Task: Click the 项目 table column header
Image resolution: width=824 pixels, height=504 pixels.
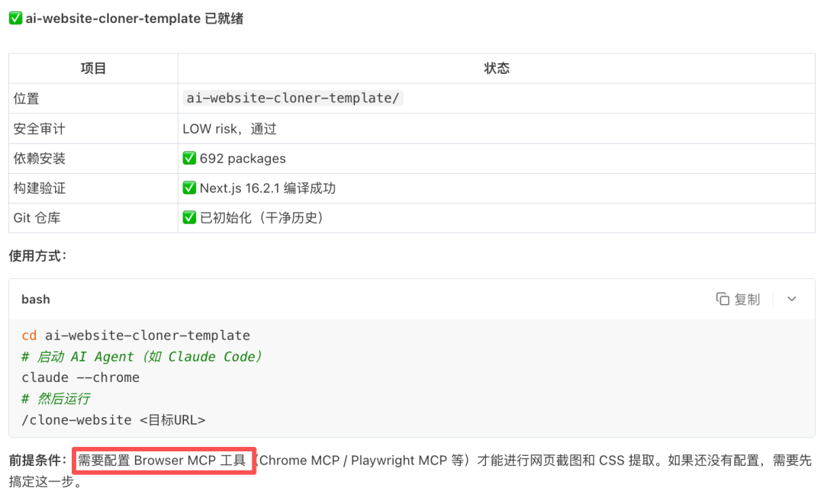Action: 93,69
